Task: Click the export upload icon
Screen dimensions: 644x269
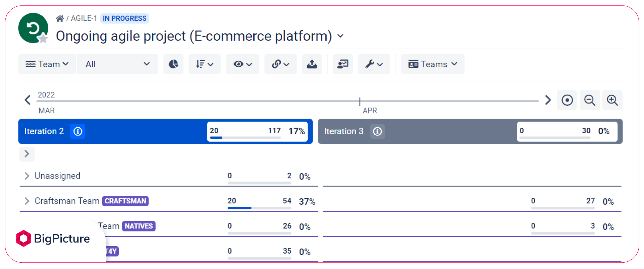Action: tap(312, 64)
